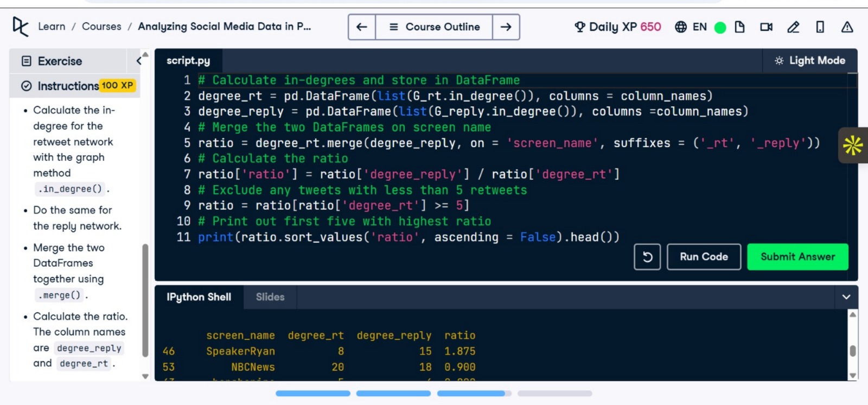Reset the code with the undo button

click(x=647, y=257)
